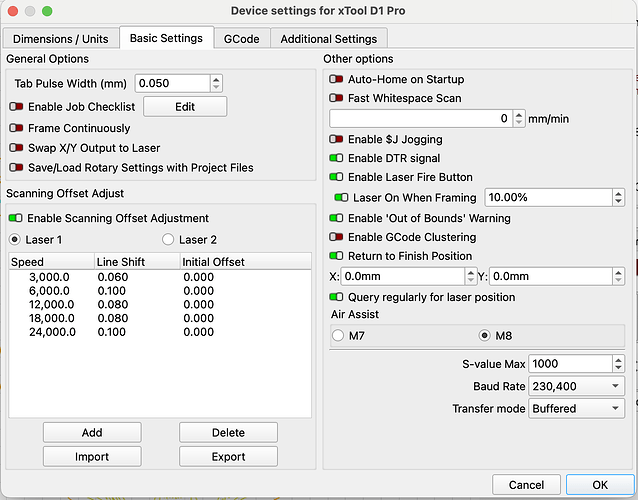Screen dimensions: 638x500
Task: Click Tab Pulse Width stepper arrows
Action: point(216,83)
